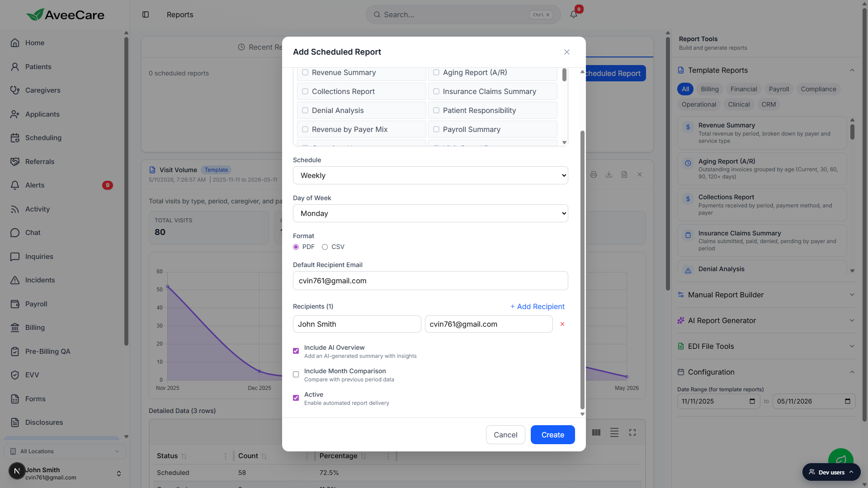Screen dimensions: 868x488
Task: Open the Collections Report template card
Action: click(762, 205)
